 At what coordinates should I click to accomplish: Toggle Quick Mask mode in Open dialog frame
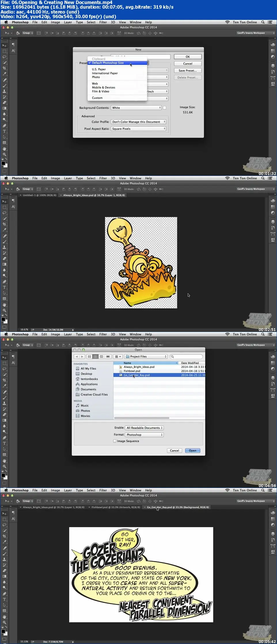coord(4,483)
